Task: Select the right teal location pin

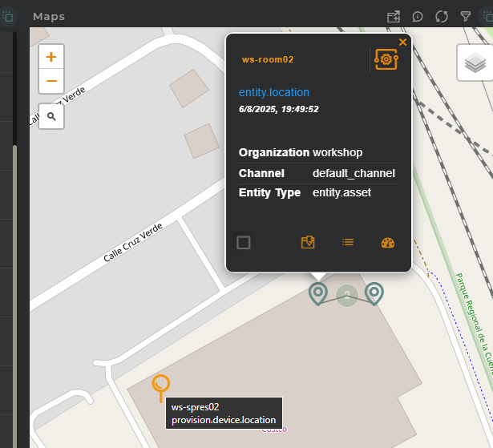Action: click(374, 293)
